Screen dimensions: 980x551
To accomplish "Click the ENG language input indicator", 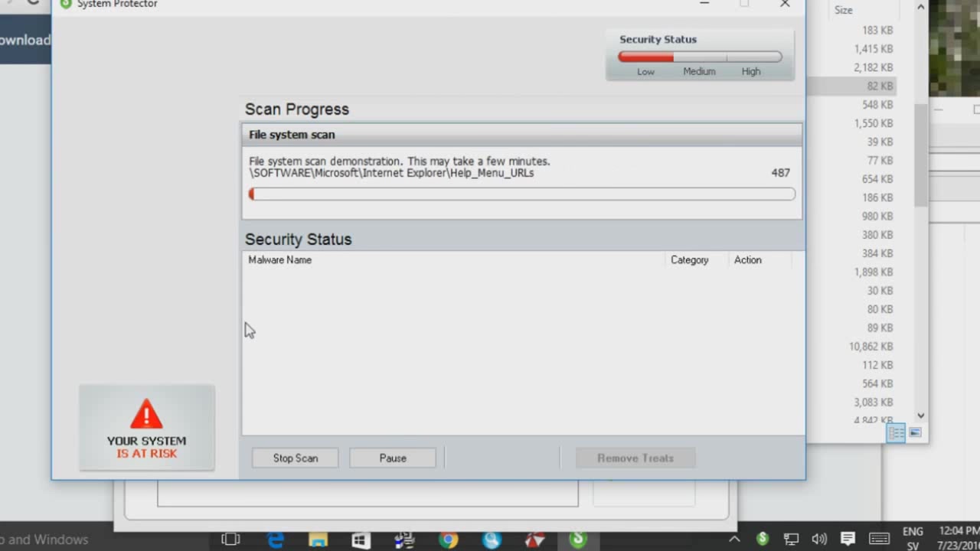I will click(x=913, y=539).
